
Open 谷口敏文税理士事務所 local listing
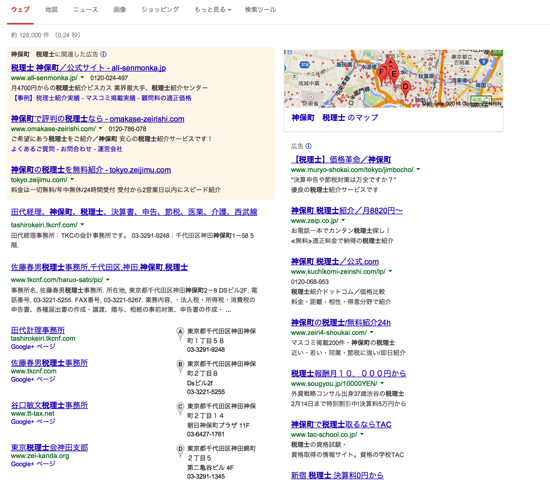pos(49,405)
